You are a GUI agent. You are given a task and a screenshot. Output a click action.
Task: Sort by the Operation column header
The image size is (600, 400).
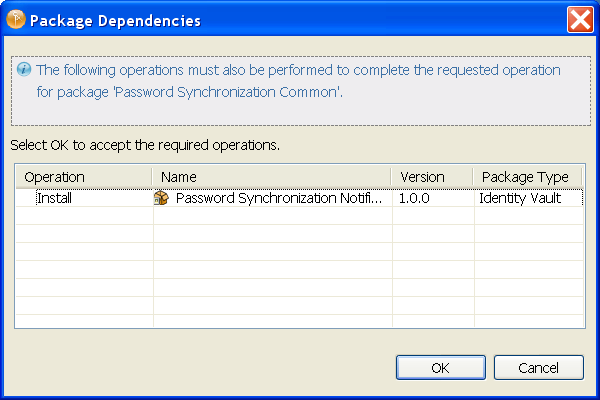[83, 177]
